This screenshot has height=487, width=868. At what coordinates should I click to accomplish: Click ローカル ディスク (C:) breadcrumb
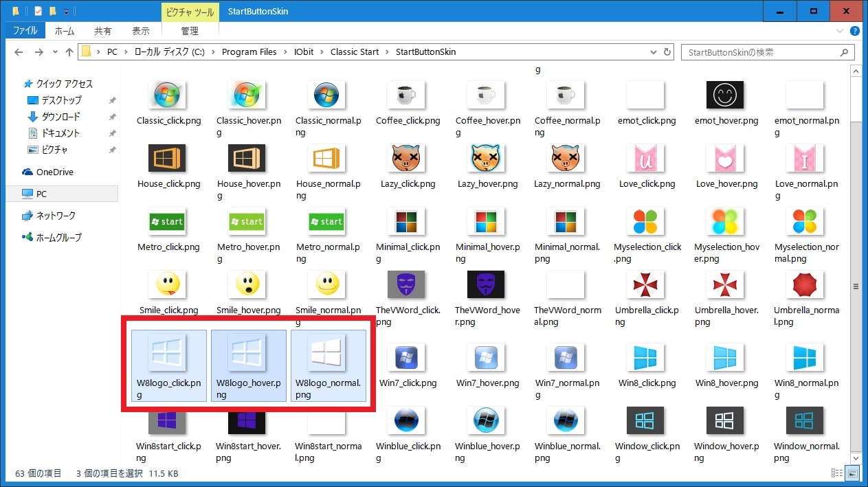(168, 52)
